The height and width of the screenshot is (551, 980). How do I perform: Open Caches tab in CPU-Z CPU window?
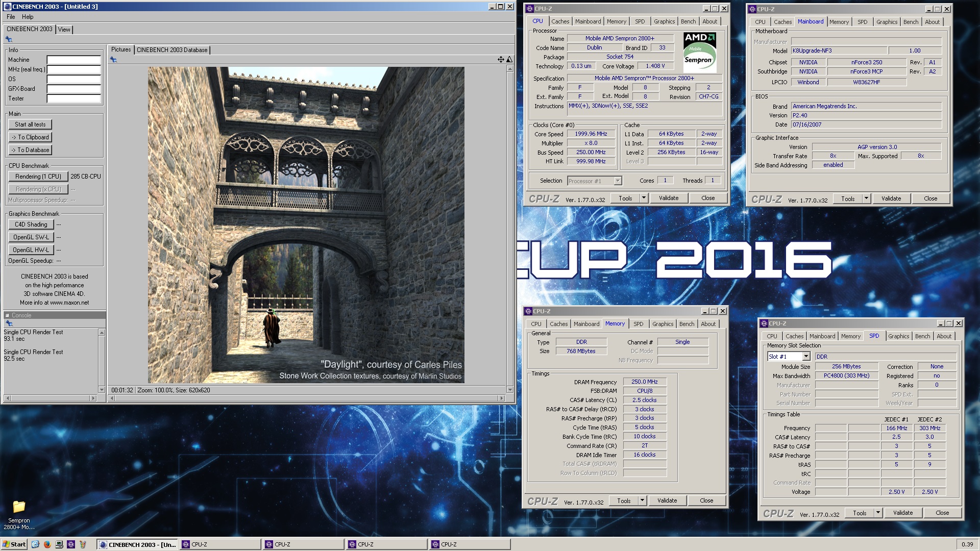click(x=560, y=21)
